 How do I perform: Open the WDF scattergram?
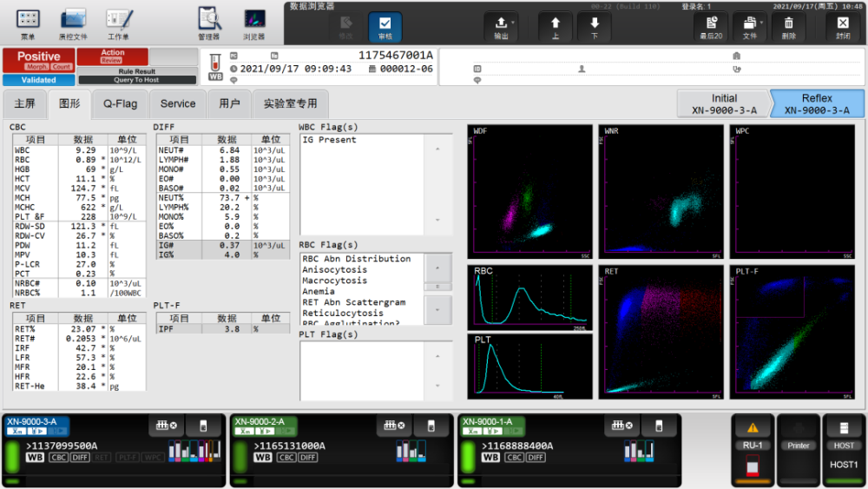529,192
